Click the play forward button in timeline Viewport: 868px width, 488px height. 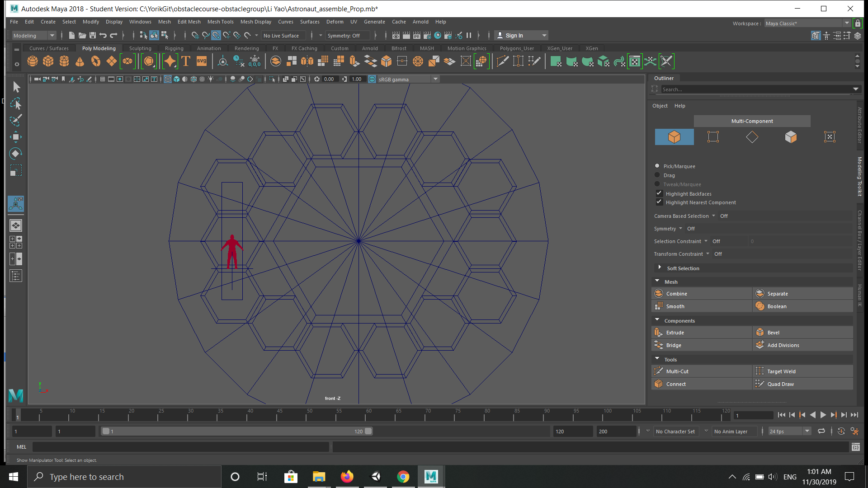823,415
